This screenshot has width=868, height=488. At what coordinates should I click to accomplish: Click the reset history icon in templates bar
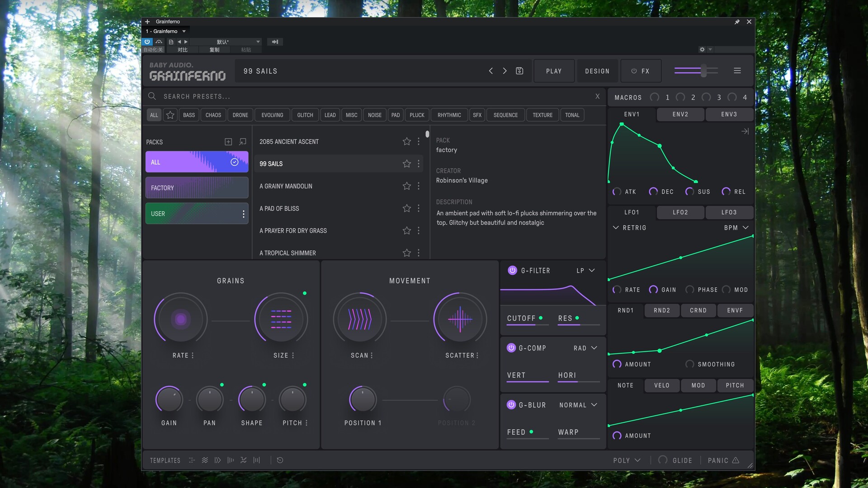280,460
